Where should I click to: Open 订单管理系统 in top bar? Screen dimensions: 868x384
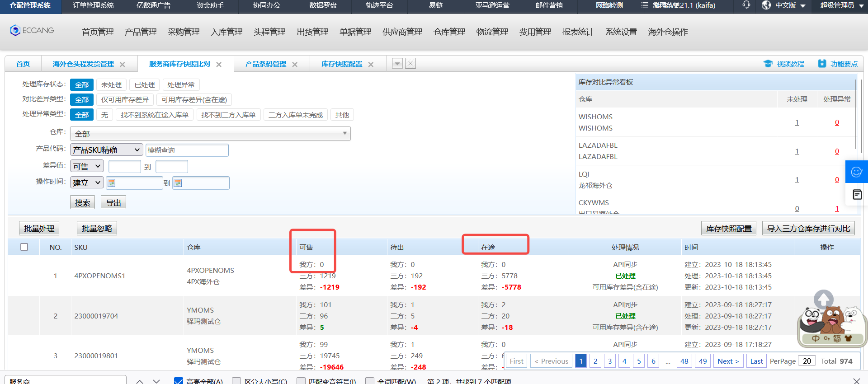pos(94,5)
